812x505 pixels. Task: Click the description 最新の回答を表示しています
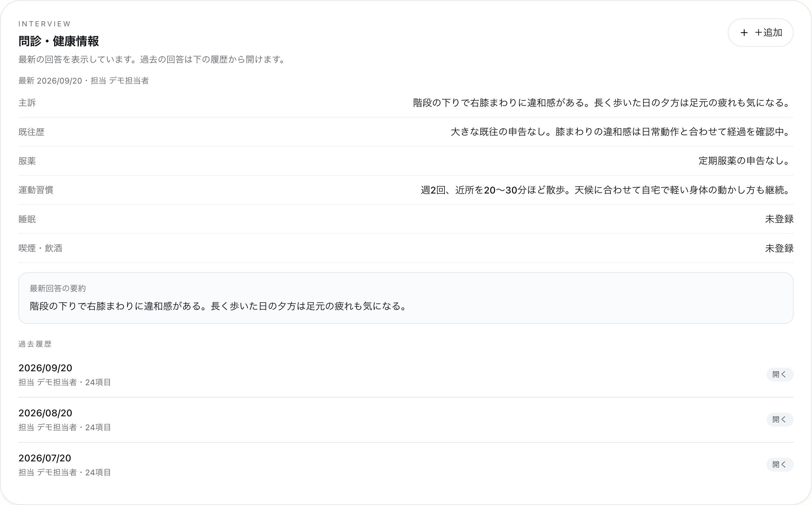tap(153, 59)
